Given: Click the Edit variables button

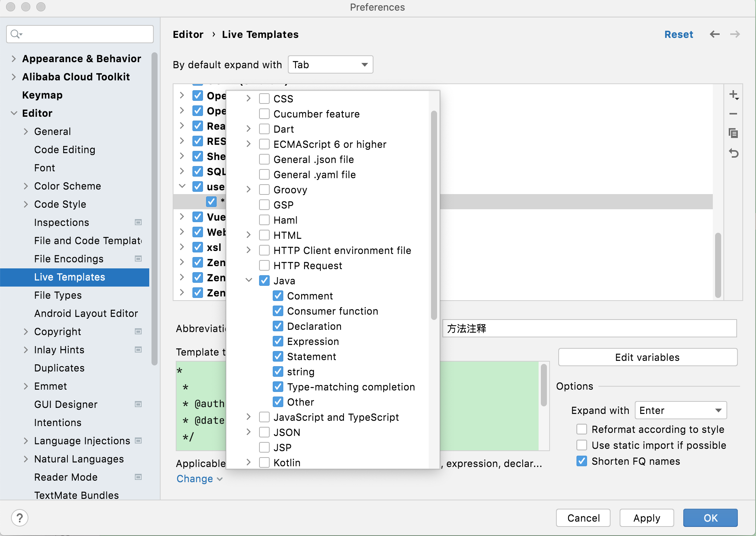Looking at the screenshot, I should [647, 357].
